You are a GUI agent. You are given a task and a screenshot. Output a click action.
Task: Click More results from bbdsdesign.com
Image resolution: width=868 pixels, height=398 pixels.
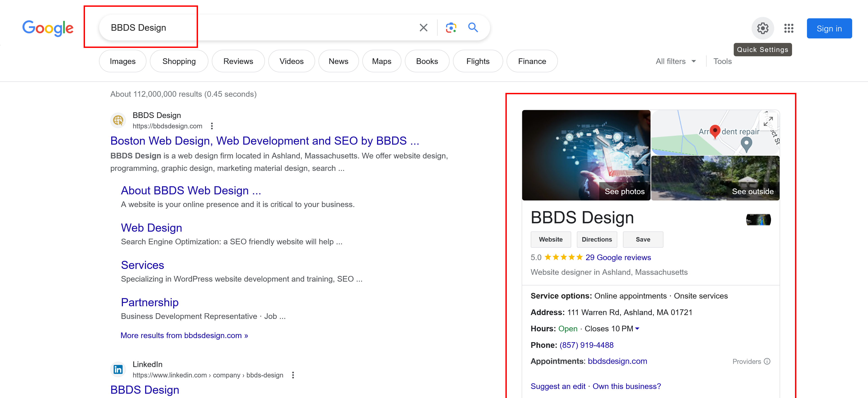pos(184,336)
